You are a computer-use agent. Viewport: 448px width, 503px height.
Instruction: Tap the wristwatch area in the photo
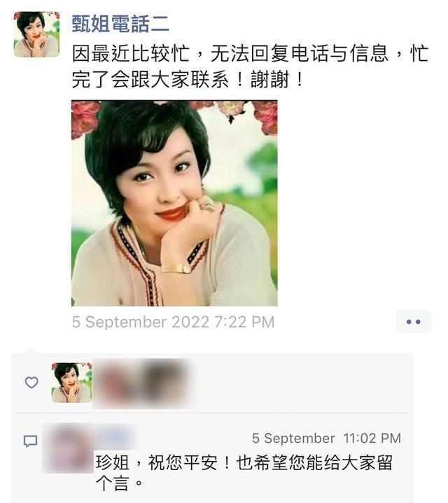177,268
